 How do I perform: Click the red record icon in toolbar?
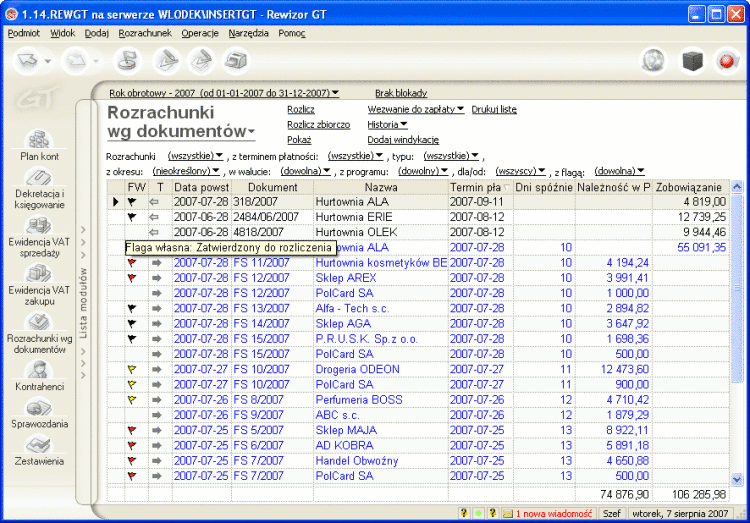tap(726, 61)
